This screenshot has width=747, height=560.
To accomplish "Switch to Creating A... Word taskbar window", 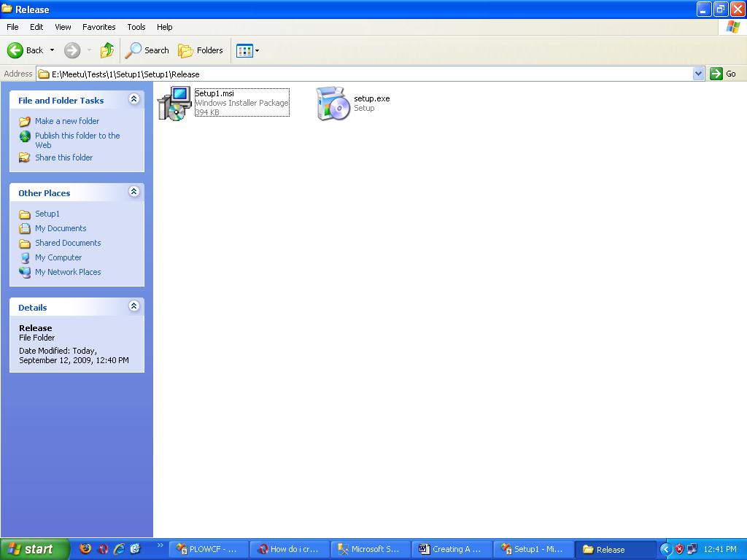I will click(452, 550).
